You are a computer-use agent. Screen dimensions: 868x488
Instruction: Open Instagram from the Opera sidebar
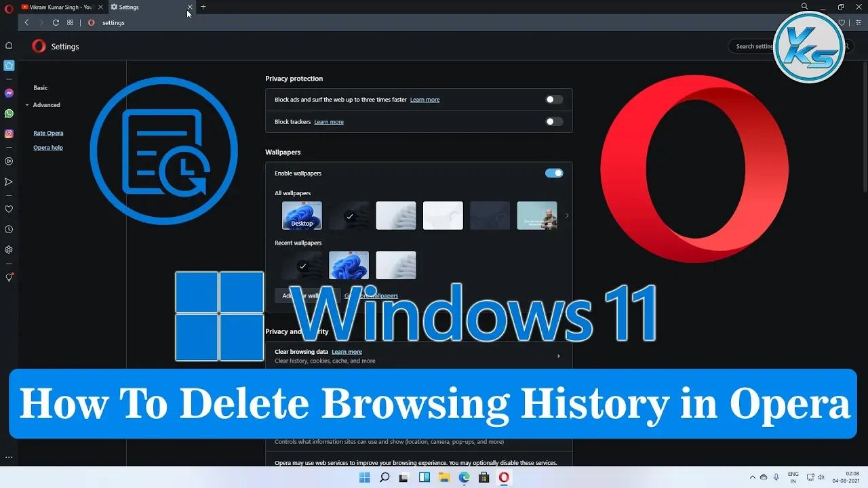pos(9,134)
